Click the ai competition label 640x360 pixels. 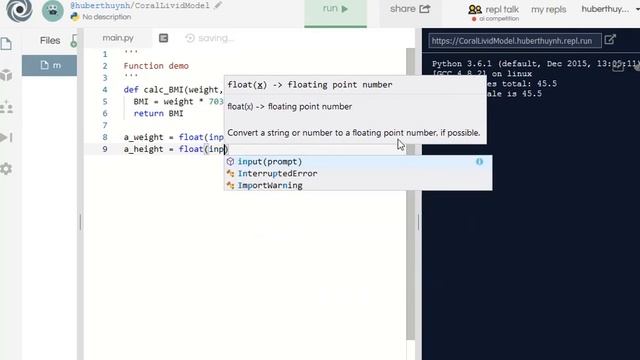click(495, 19)
